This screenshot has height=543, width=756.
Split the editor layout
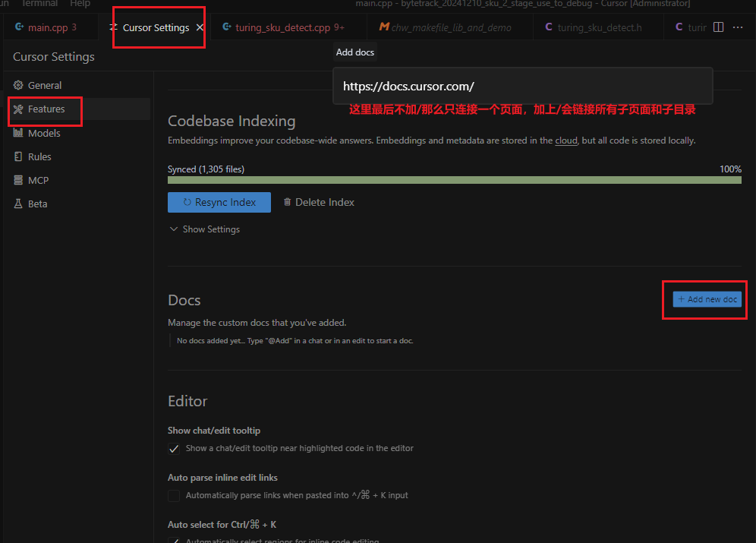tap(718, 27)
